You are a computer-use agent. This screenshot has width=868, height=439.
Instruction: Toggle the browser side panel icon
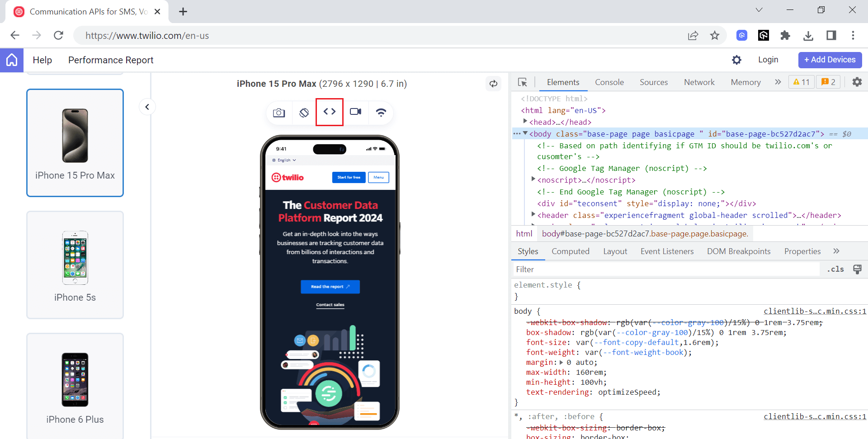pos(831,35)
